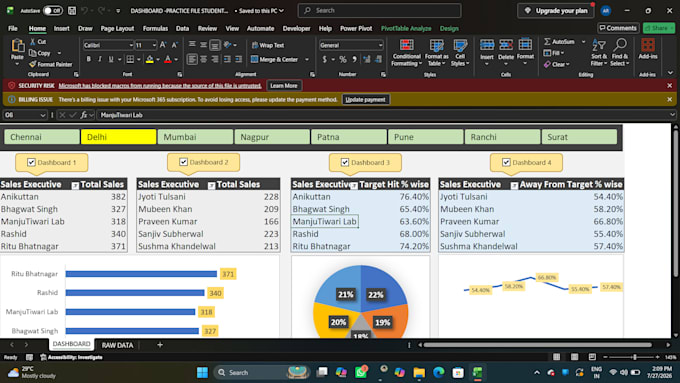The width and height of the screenshot is (680, 383).
Task: Increase font size with larger A icon
Action: pos(163,45)
